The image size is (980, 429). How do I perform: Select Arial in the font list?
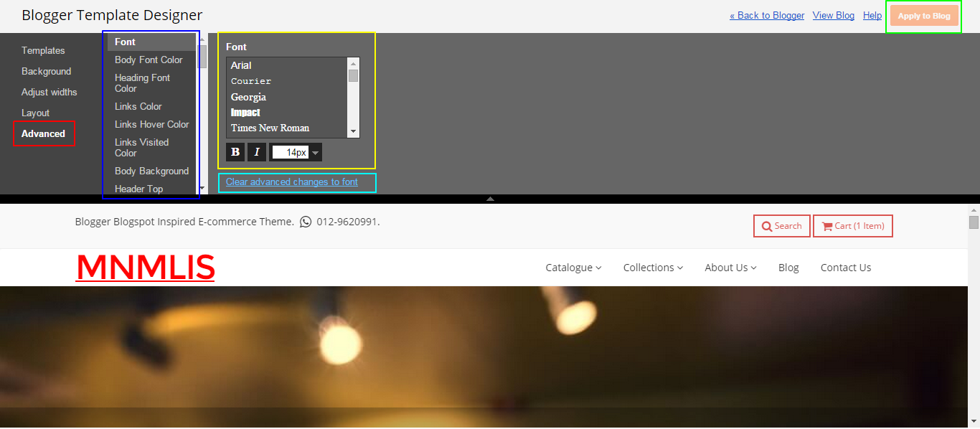click(x=241, y=65)
